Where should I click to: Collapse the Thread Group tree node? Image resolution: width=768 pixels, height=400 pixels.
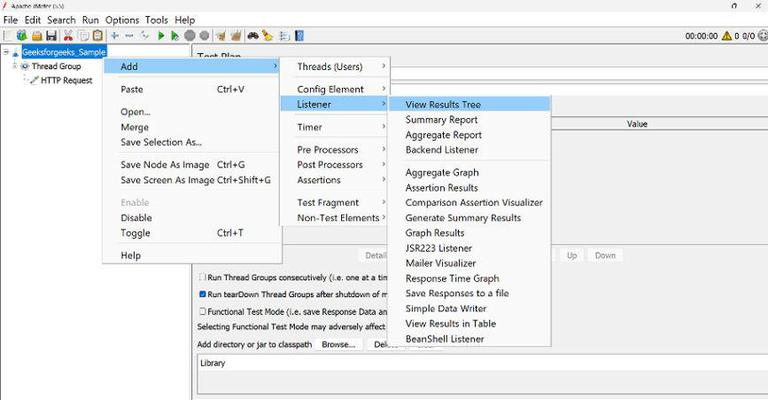pyautogui.click(x=15, y=66)
